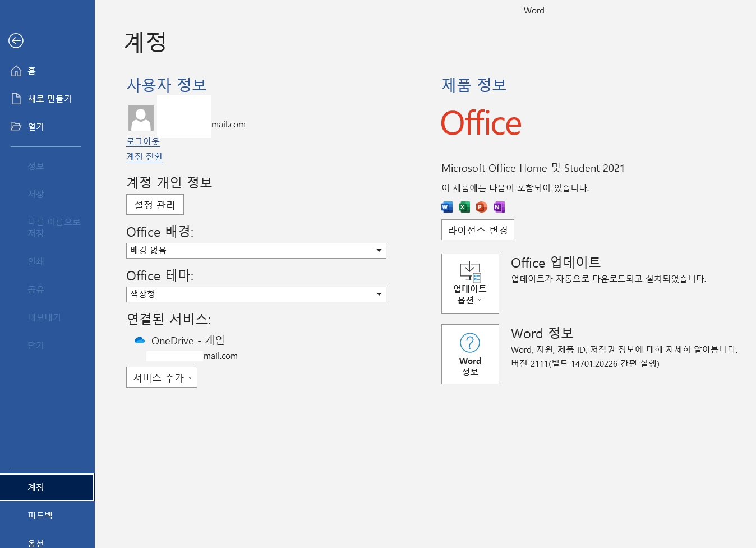
Task: Click the back arrow icon
Action: [x=16, y=40]
